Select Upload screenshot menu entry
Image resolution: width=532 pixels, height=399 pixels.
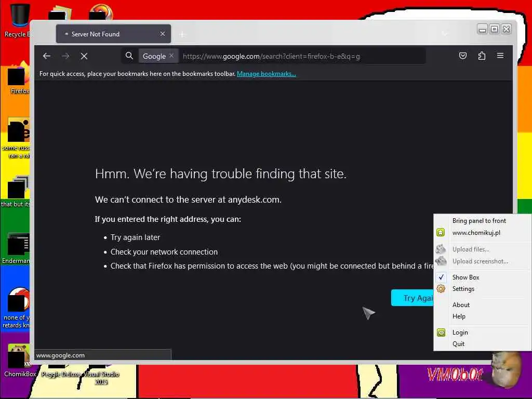[480, 261]
